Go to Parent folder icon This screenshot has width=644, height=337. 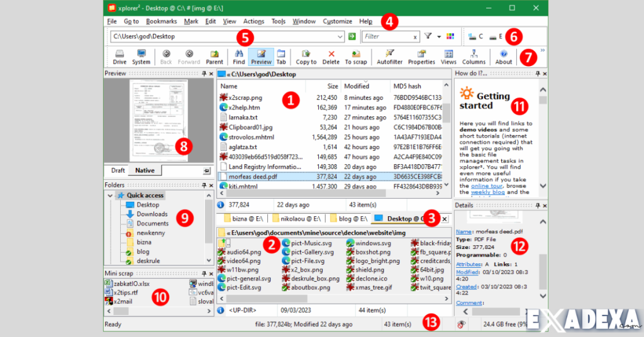coord(214,57)
